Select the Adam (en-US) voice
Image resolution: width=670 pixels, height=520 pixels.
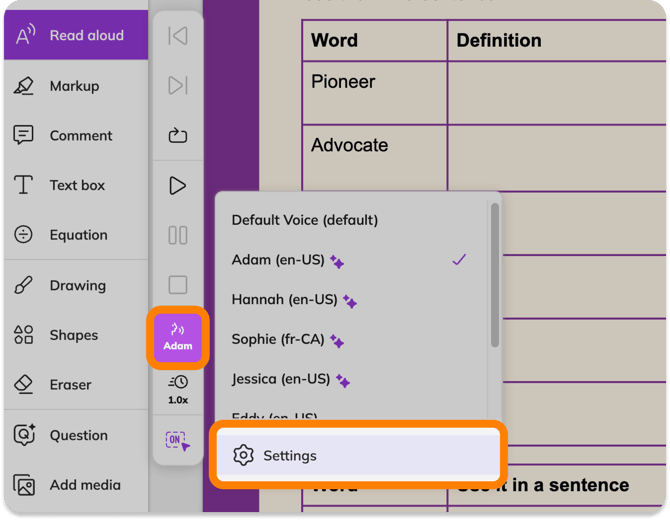[351, 260]
